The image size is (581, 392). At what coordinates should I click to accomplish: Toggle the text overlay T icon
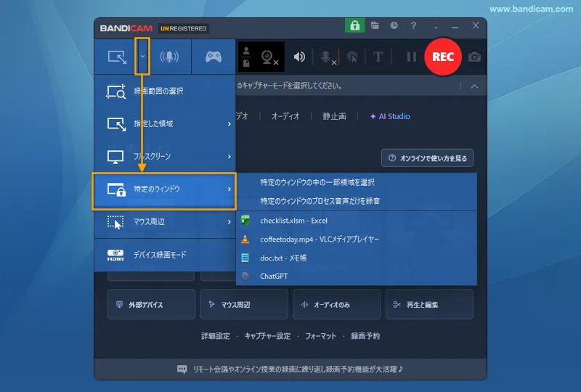click(378, 57)
